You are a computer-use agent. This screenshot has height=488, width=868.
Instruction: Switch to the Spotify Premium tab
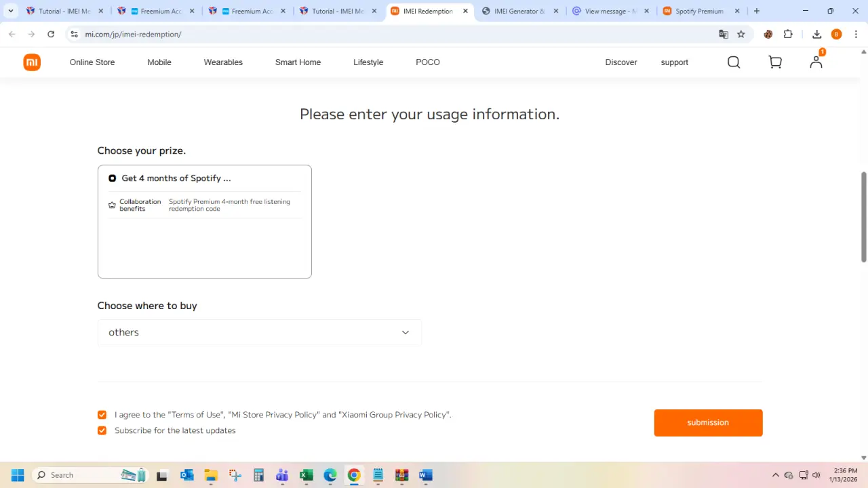(701, 11)
